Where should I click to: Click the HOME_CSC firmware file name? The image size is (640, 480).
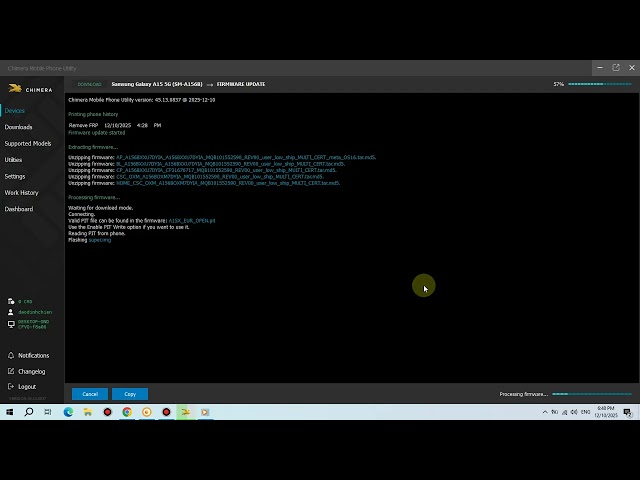228,183
